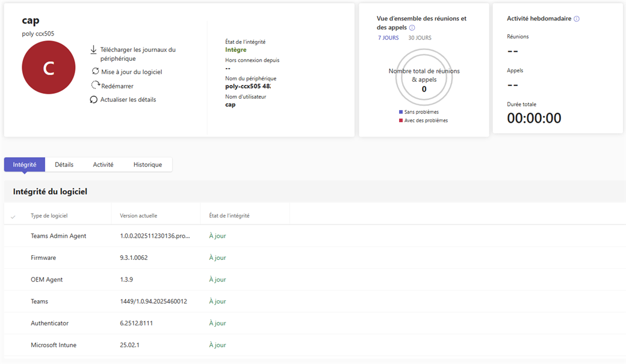The width and height of the screenshot is (626, 364).
Task: Click the red C avatar circle
Action: [49, 68]
